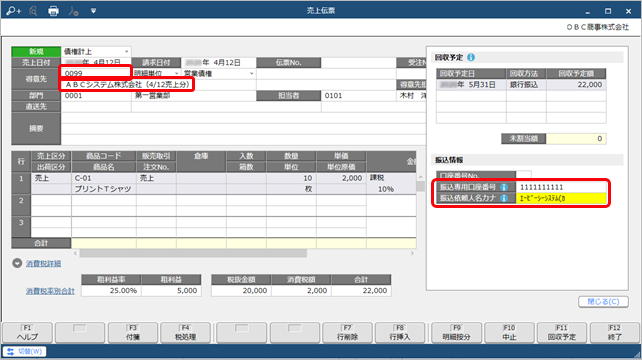Click the unit cell 枚

[x=291, y=189]
